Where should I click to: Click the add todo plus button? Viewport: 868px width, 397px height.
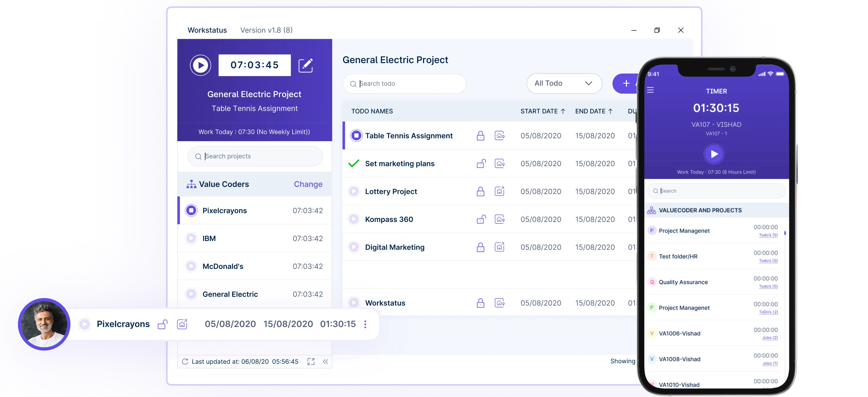tap(626, 83)
